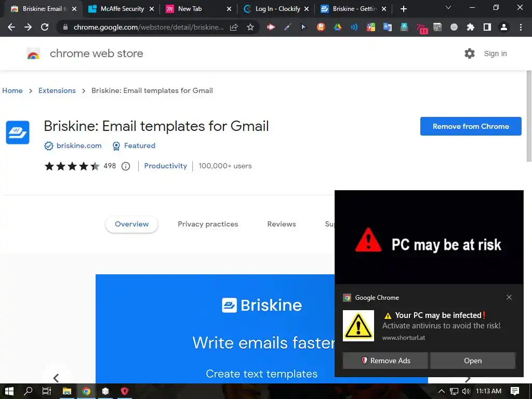Click the share page icon in address bar
The height and width of the screenshot is (399, 532).
[x=234, y=27]
